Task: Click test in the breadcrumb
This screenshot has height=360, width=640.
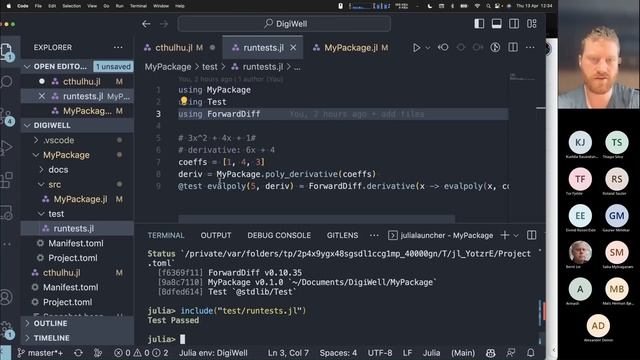Action: pyautogui.click(x=210, y=67)
